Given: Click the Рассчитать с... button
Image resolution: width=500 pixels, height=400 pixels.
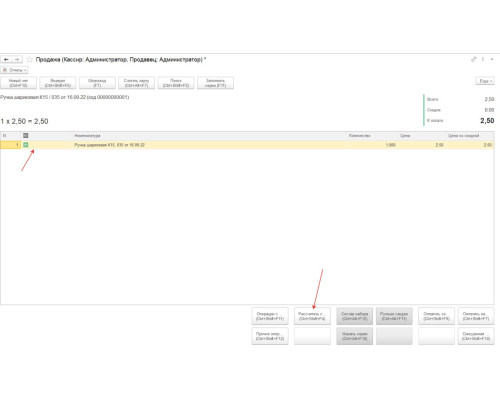Looking at the screenshot, I should (312, 316).
